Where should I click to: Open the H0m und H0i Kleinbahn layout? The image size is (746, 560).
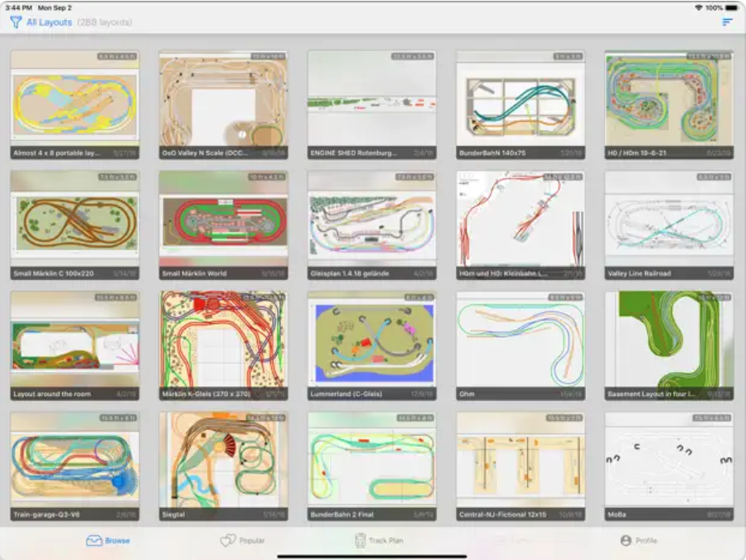(521, 225)
